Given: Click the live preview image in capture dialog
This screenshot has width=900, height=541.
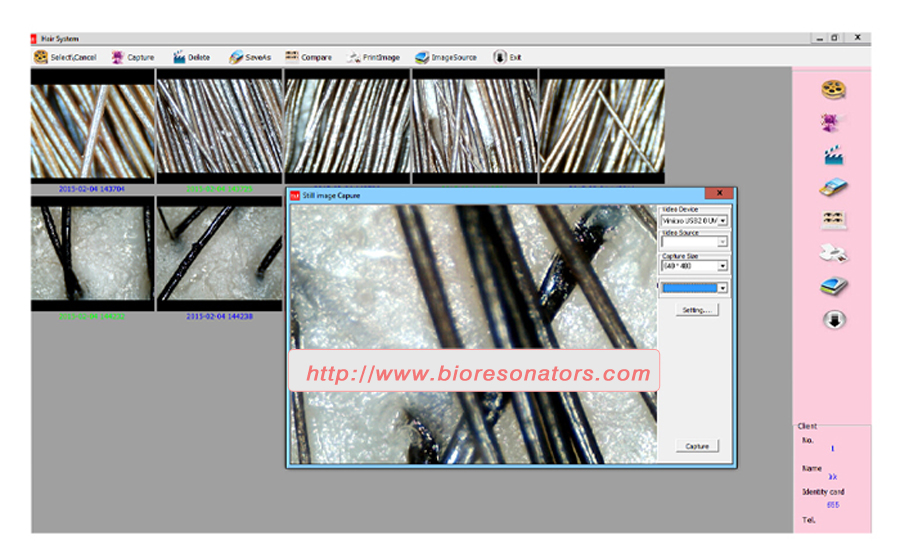Looking at the screenshot, I should pyautogui.click(x=474, y=334).
